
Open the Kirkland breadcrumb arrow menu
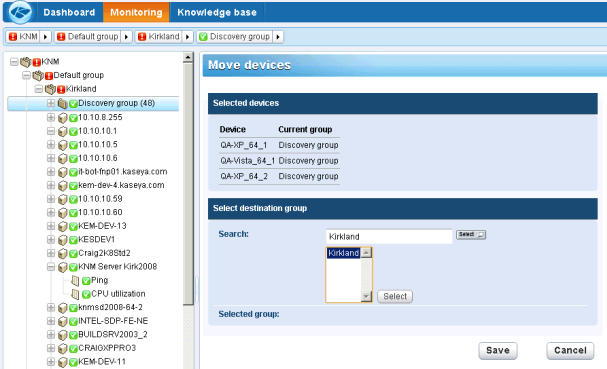pyautogui.click(x=187, y=37)
